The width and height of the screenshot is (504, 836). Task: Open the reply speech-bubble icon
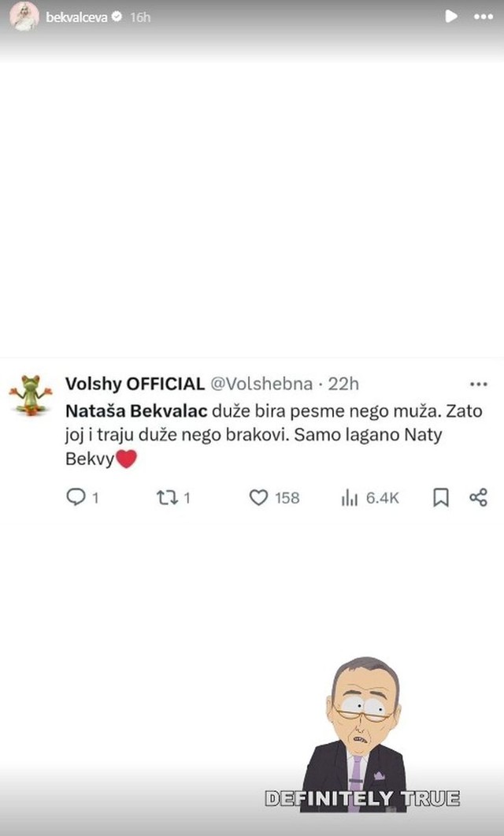point(76,498)
